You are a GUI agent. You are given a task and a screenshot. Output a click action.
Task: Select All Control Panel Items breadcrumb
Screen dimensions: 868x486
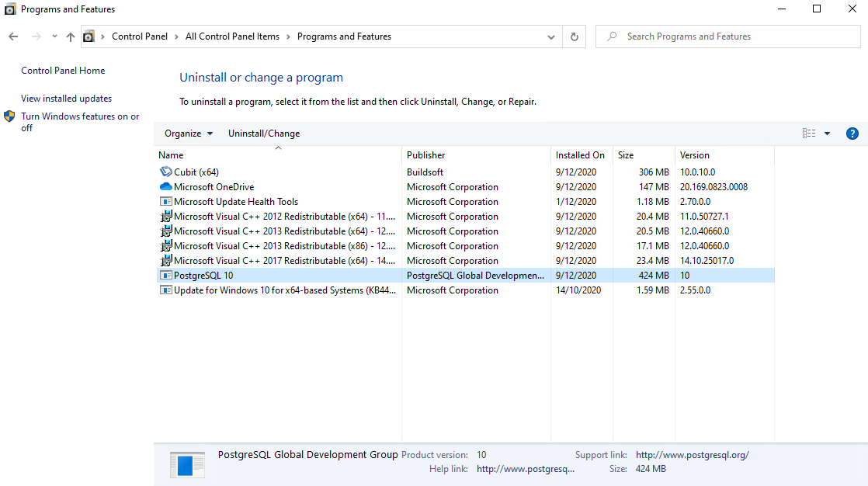tap(233, 36)
